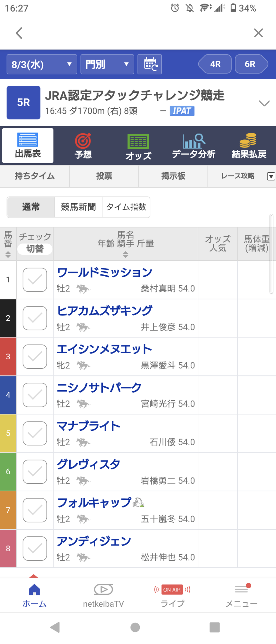276x644 pixels.
Task: Go to the ホーム home icon
Action: [x=34, y=590]
